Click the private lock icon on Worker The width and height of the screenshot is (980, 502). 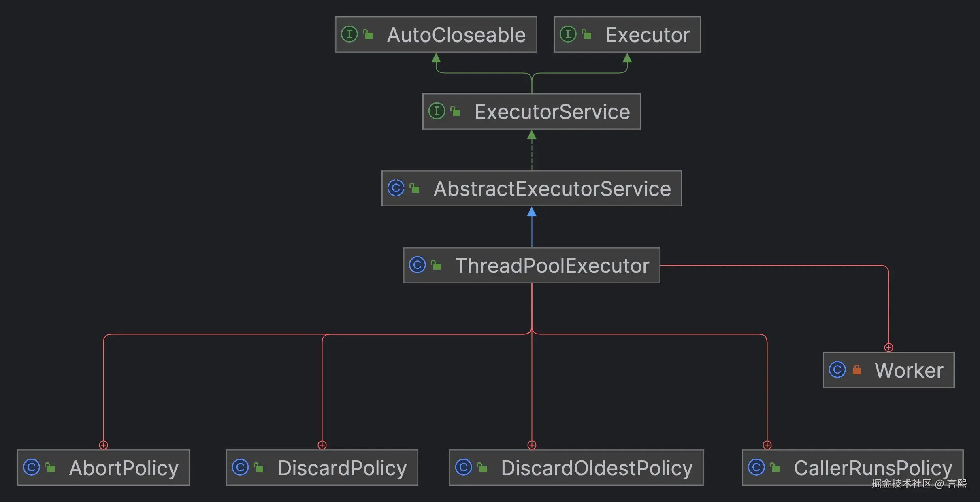point(856,370)
